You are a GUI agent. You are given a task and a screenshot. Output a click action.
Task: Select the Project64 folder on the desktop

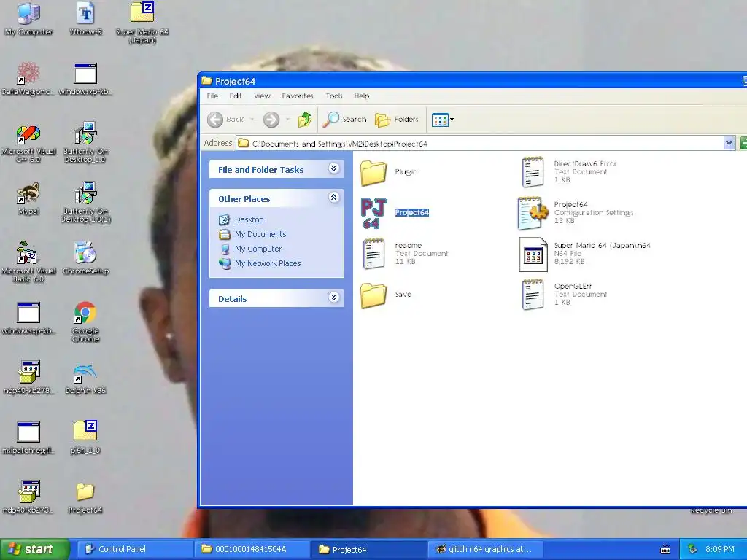[x=86, y=497]
